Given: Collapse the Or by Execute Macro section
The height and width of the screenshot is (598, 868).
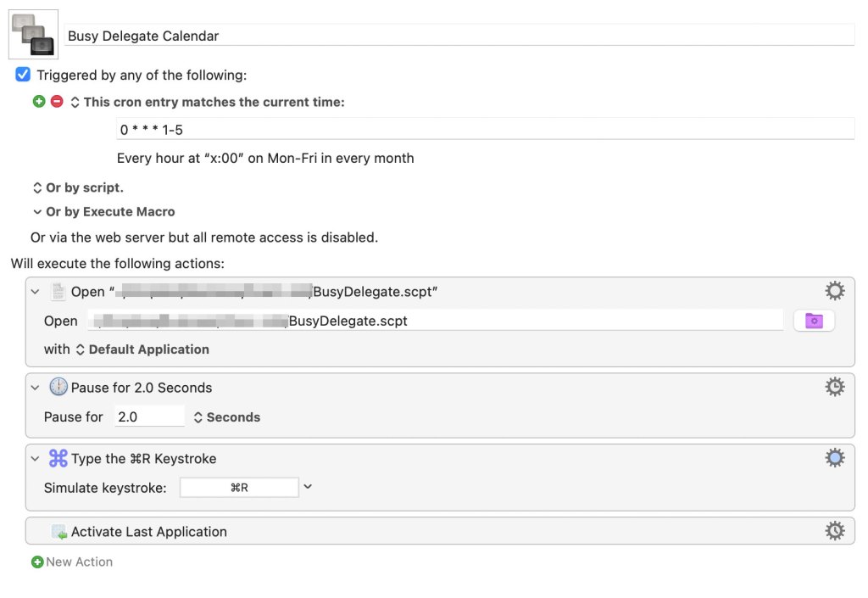Looking at the screenshot, I should 37,212.
